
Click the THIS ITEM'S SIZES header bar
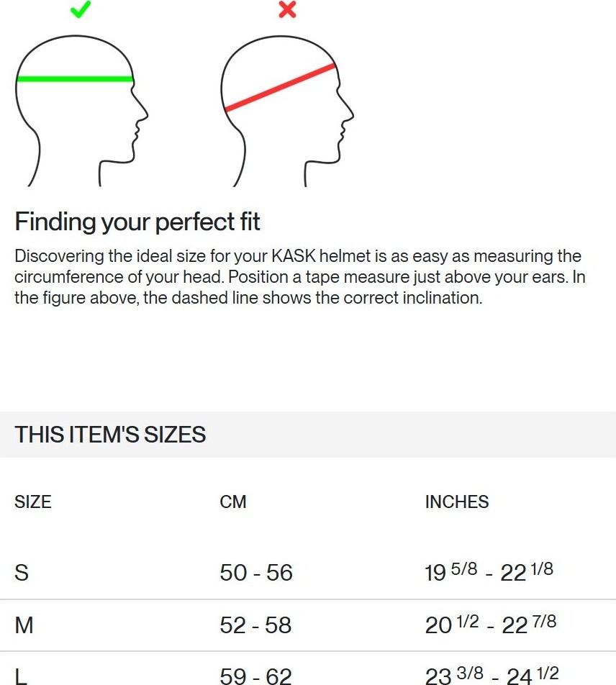coord(308,435)
